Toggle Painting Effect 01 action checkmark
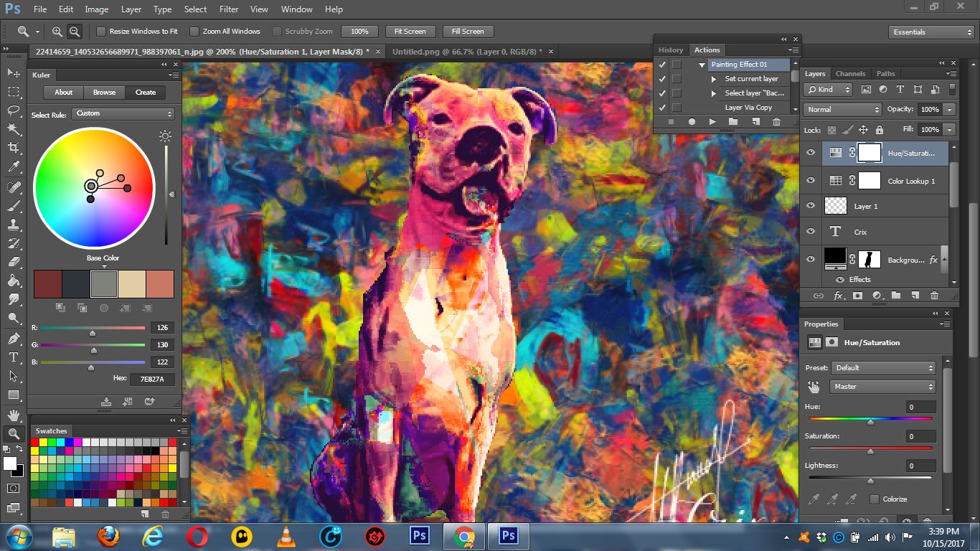 [x=662, y=65]
